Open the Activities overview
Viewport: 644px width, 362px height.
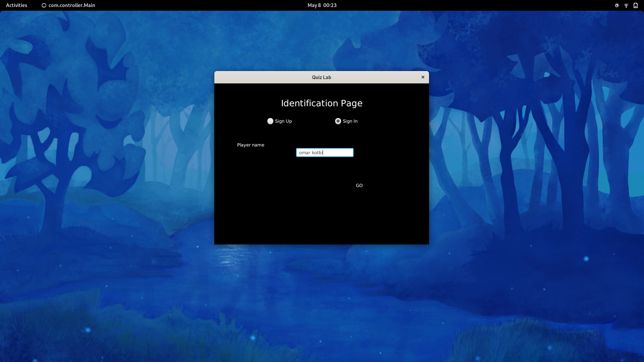coord(16,5)
